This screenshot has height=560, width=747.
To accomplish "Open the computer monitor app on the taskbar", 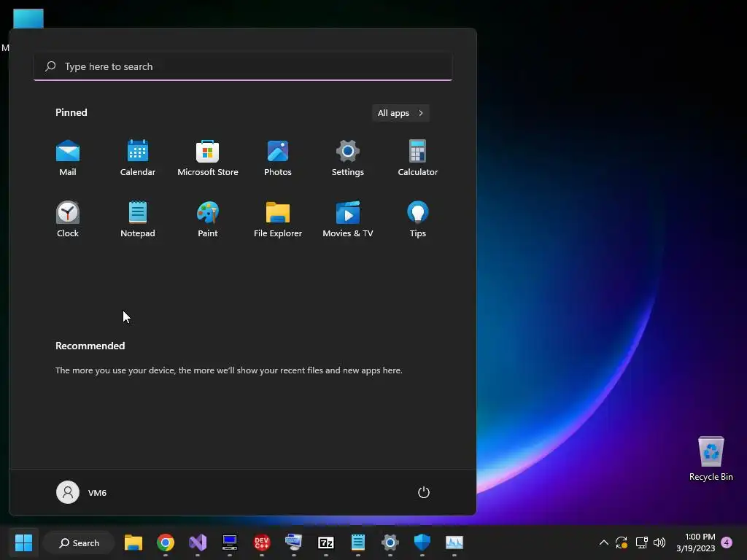I will pyautogui.click(x=230, y=542).
